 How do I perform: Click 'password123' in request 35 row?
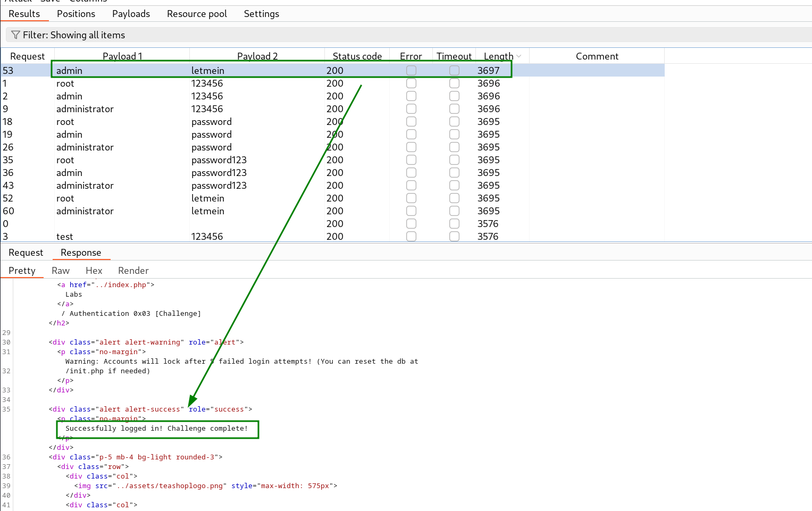point(219,160)
